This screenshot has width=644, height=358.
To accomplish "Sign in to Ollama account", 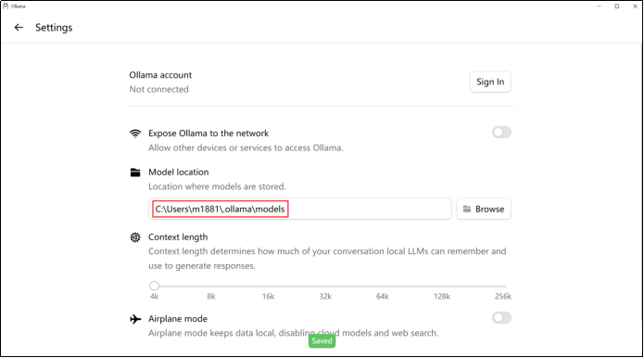I will tap(490, 82).
